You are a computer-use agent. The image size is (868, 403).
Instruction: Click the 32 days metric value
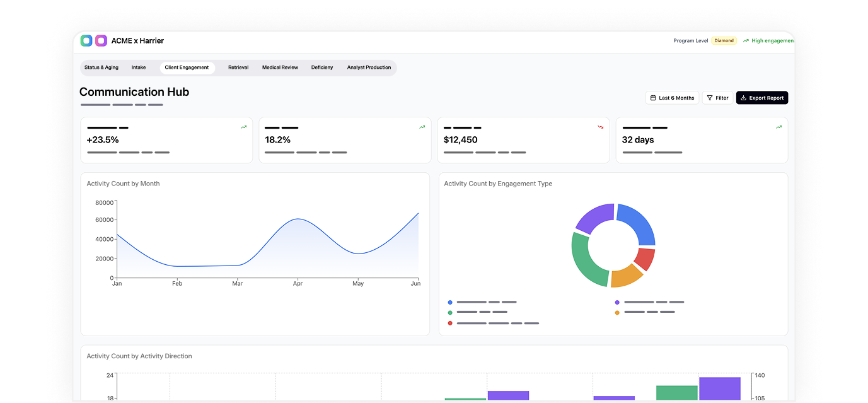(638, 140)
